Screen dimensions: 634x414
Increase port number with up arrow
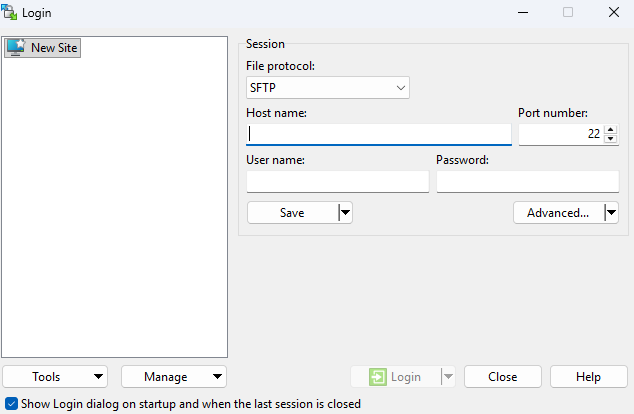tap(611, 129)
